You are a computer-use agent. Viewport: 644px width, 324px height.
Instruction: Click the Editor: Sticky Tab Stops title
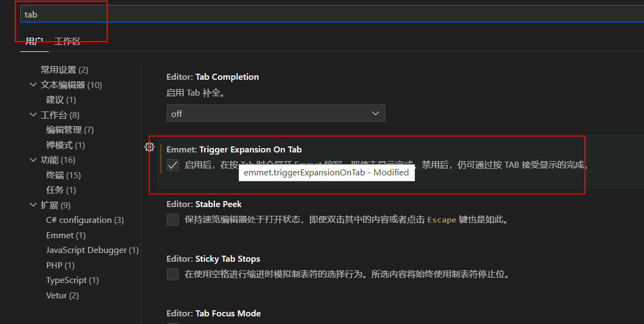[213, 258]
